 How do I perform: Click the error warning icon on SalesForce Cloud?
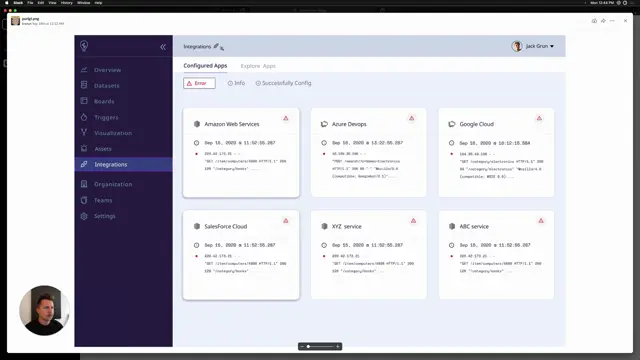tap(286, 221)
